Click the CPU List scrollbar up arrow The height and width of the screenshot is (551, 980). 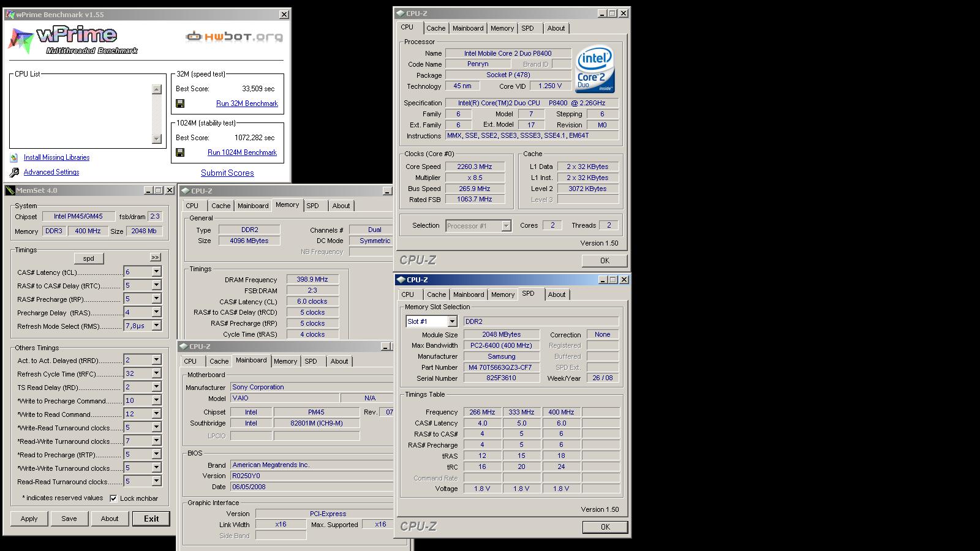(156, 89)
